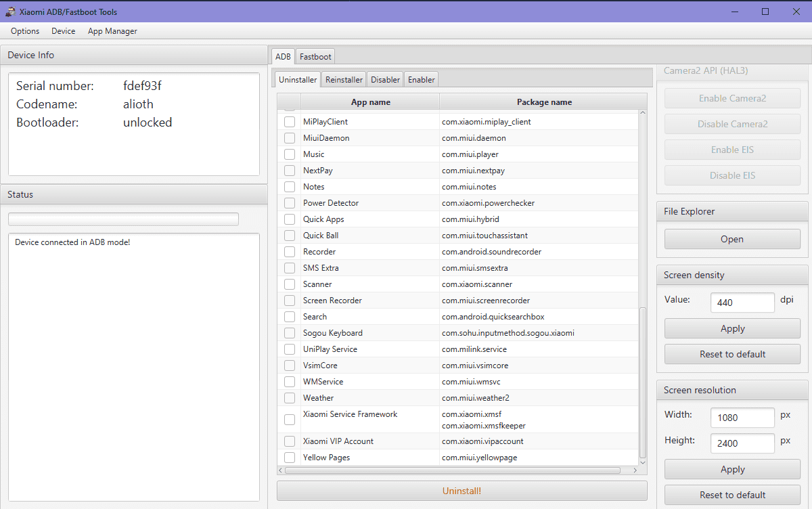The image size is (812, 509).
Task: Open the App Manager menu
Action: (112, 31)
